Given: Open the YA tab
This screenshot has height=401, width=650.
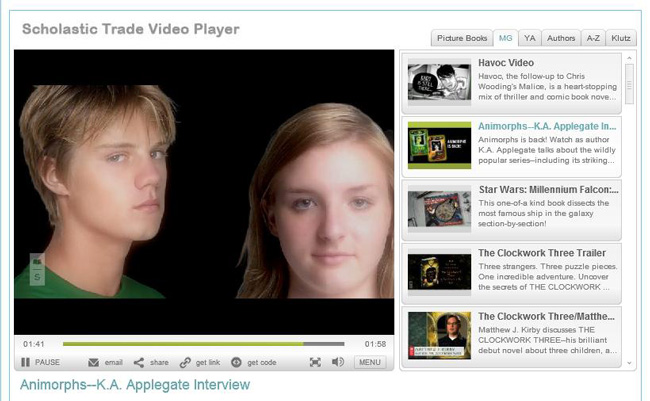Looking at the screenshot, I should pos(529,38).
